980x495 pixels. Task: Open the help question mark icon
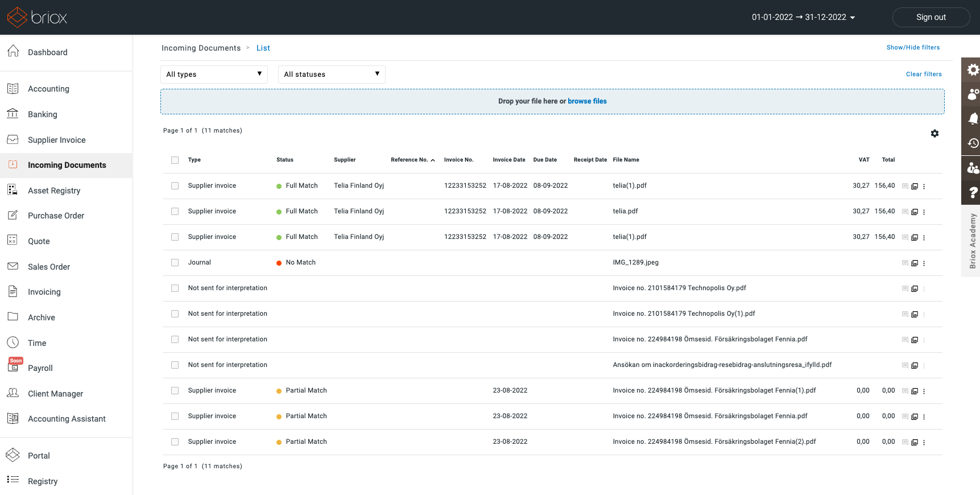coord(973,192)
